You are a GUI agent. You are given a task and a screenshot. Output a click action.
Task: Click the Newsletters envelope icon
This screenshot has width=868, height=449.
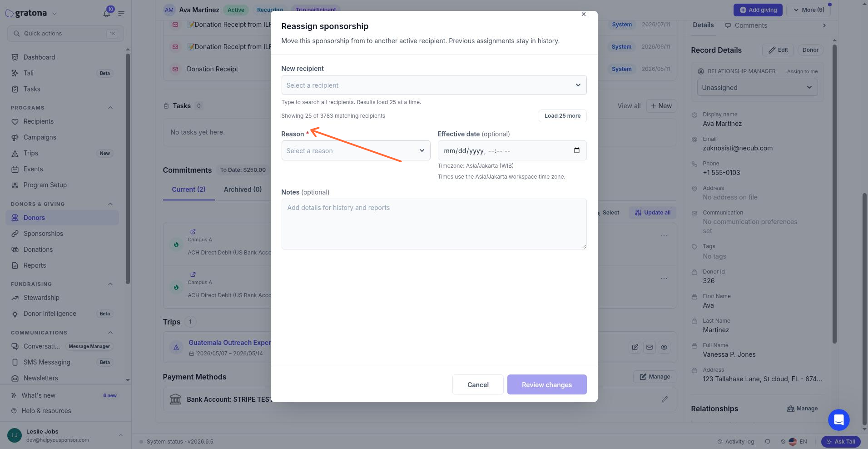(15, 378)
